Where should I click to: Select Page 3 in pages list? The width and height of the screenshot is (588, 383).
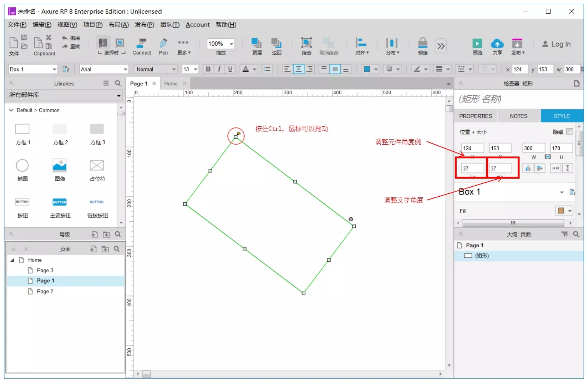[45, 270]
